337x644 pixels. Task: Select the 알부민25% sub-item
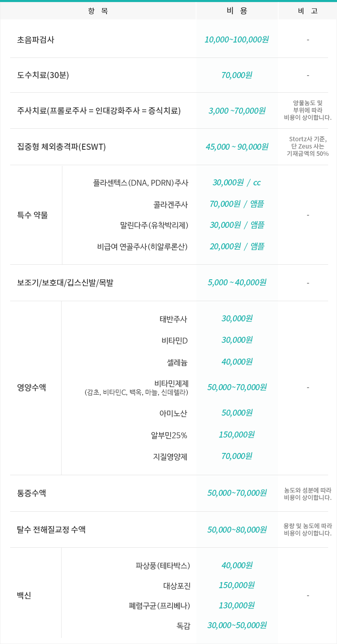(169, 435)
